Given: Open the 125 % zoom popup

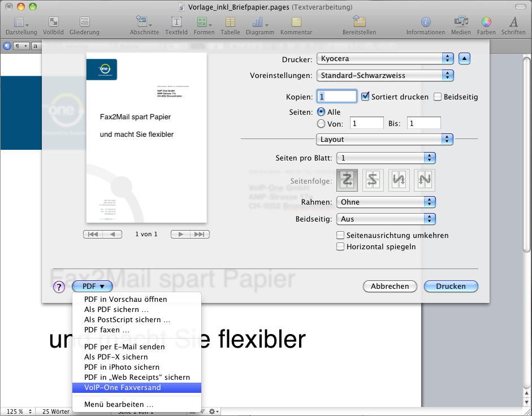Looking at the screenshot, I should pos(19,411).
